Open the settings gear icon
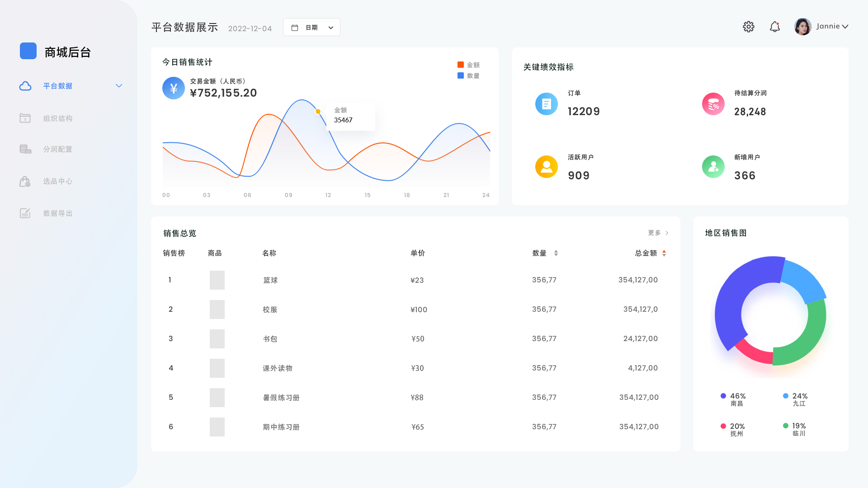868x488 pixels. [x=748, y=27]
